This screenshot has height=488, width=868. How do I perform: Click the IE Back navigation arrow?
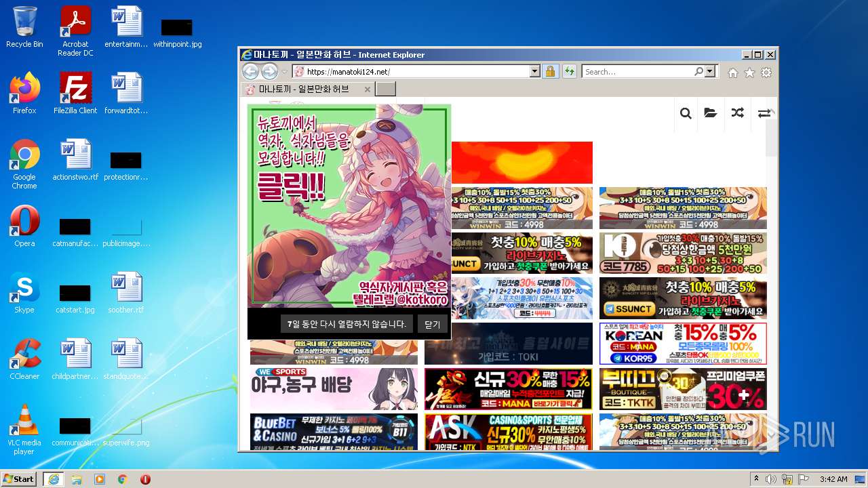click(x=250, y=71)
